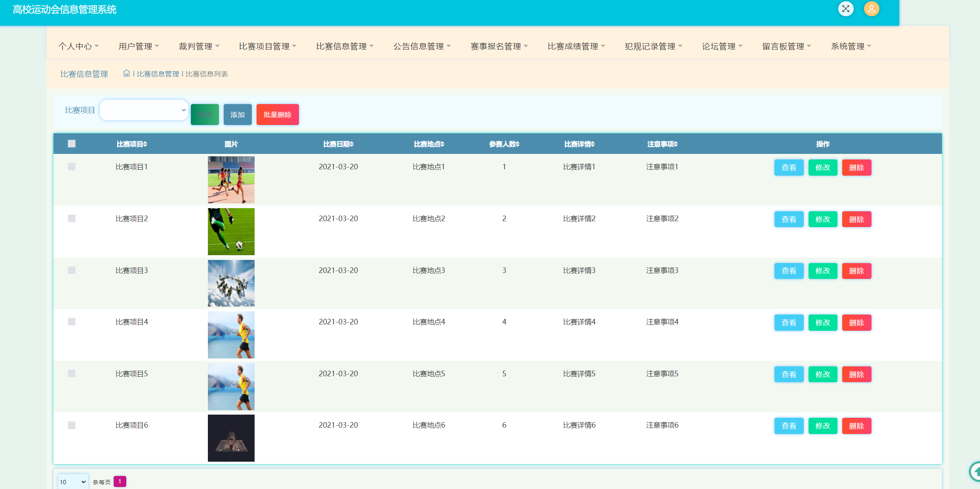Sort by 比赛日期 column arrows

(352, 144)
